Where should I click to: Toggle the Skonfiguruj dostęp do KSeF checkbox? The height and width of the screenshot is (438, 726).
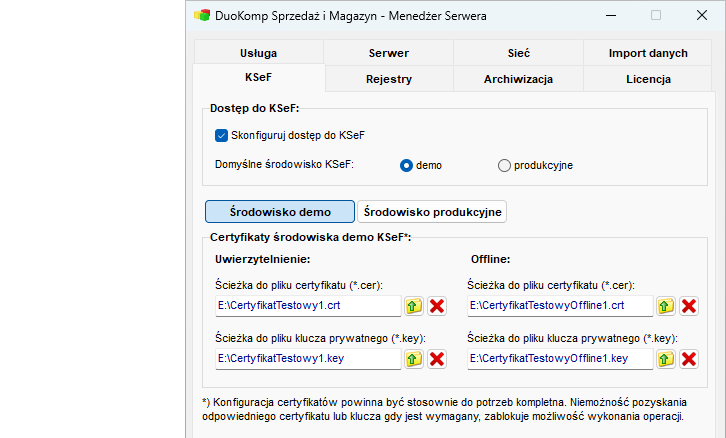[x=222, y=135]
